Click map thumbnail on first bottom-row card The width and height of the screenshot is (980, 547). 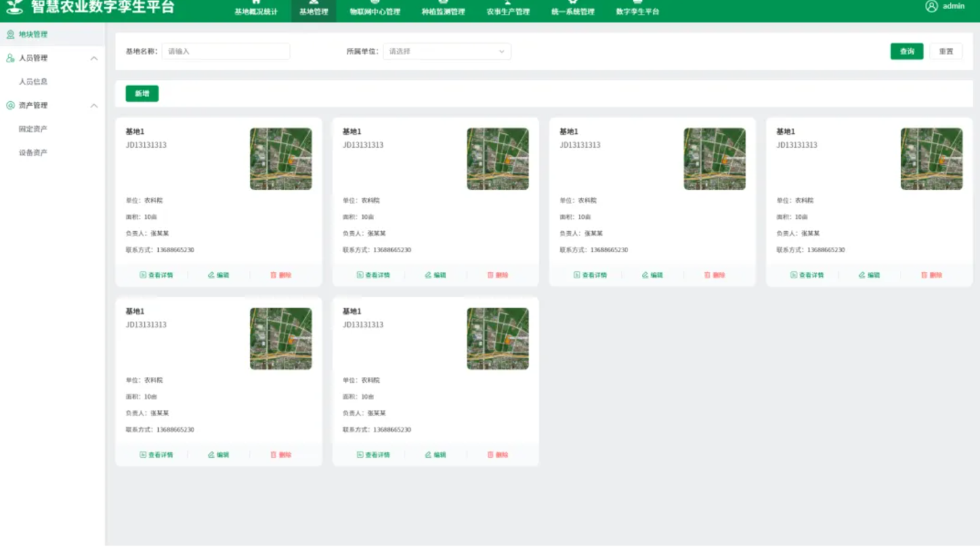point(281,339)
